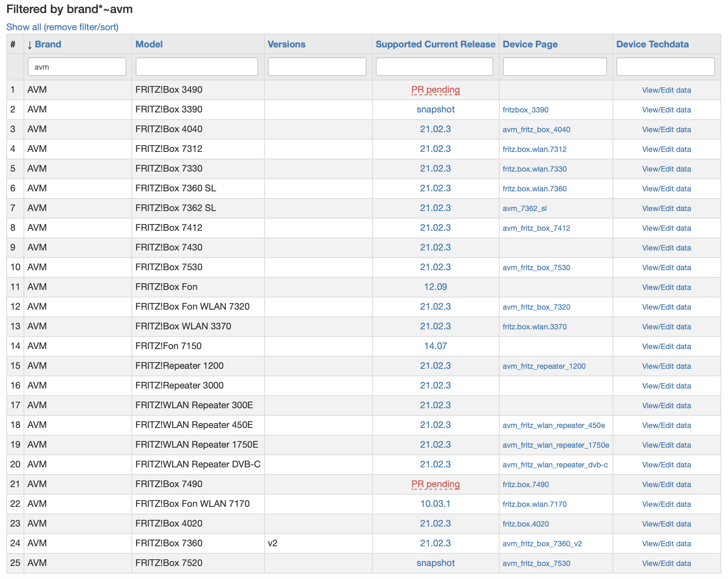728x579 pixels.
Task: View/Edit data for FRITZ!Box WLAN 3370
Action: [666, 327]
